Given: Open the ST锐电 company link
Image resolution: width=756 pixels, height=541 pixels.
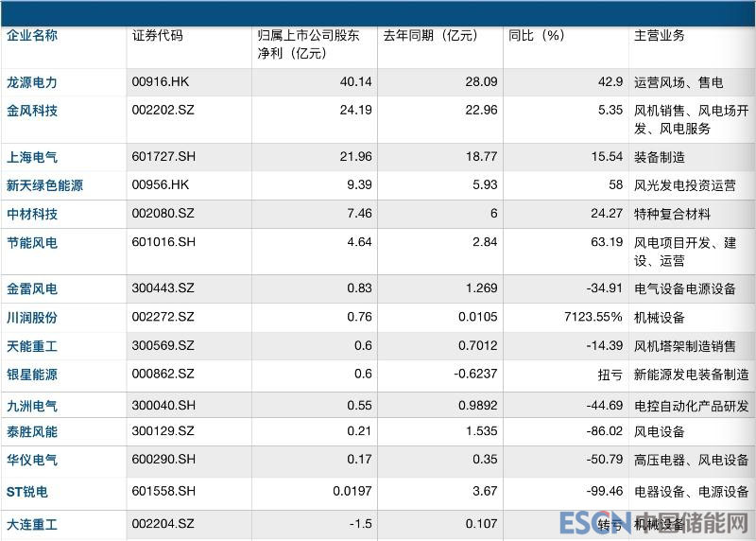Looking at the screenshot, I should point(27,492).
